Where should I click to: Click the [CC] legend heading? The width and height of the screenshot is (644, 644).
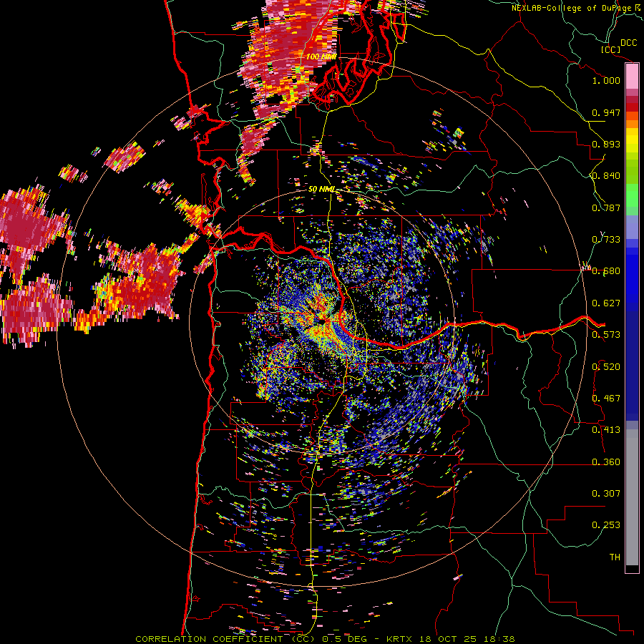tap(611, 49)
